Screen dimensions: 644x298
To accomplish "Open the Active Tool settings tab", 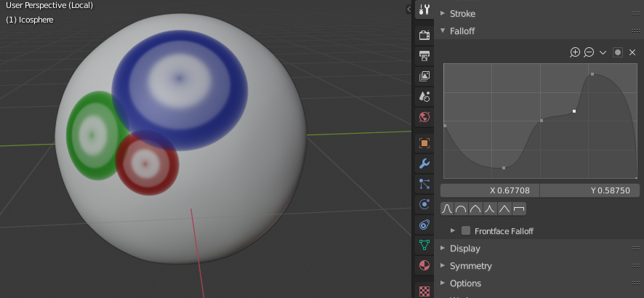I will point(424,10).
